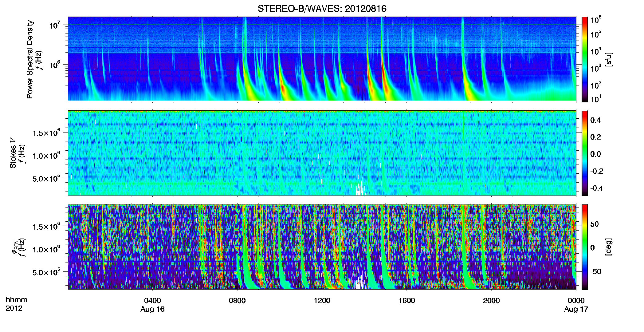Screen dimensions: 644x332
Task: Click the Stokes V color bar
Action: pos(584,153)
